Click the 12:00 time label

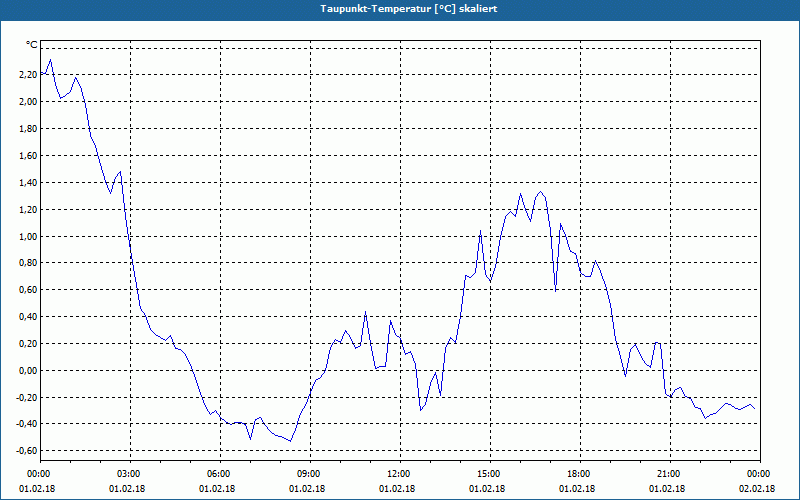tap(400, 474)
